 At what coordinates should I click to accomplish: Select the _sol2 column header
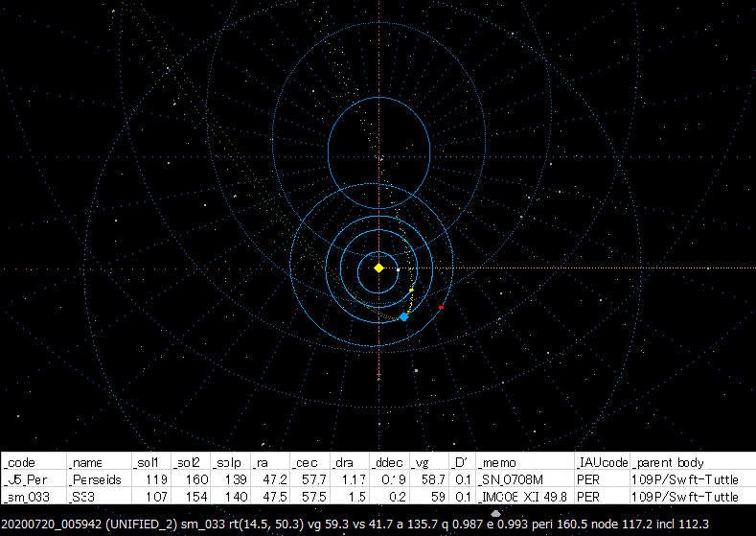(x=191, y=462)
